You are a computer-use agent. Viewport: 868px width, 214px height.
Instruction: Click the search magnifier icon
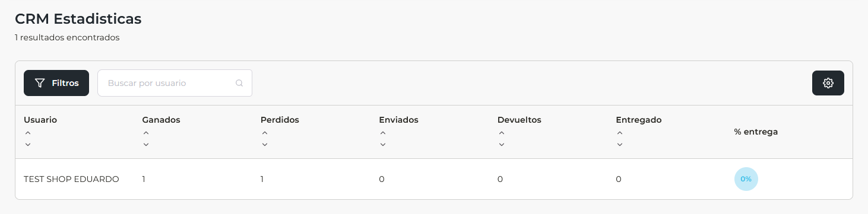click(x=239, y=83)
